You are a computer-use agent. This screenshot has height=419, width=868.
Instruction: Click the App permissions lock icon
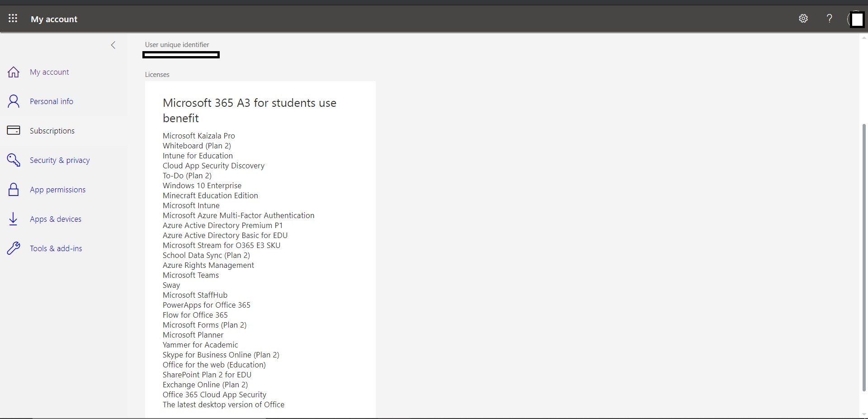(x=14, y=190)
